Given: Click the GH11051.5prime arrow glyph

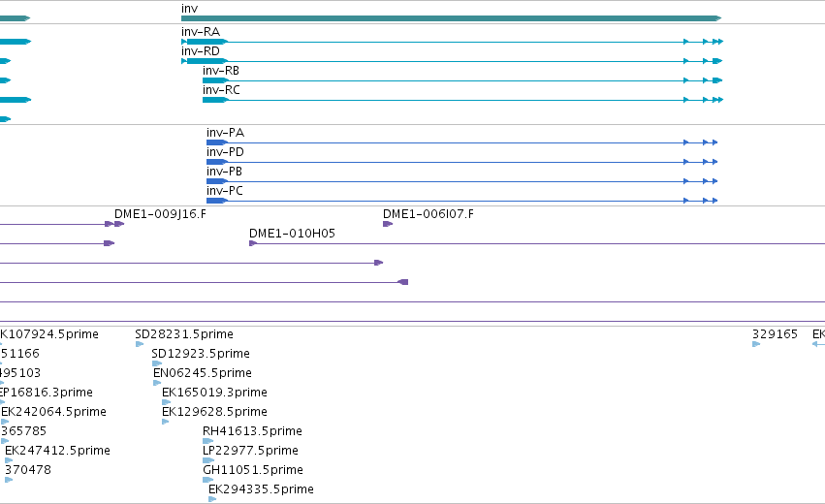Looking at the screenshot, I should click(x=207, y=480).
